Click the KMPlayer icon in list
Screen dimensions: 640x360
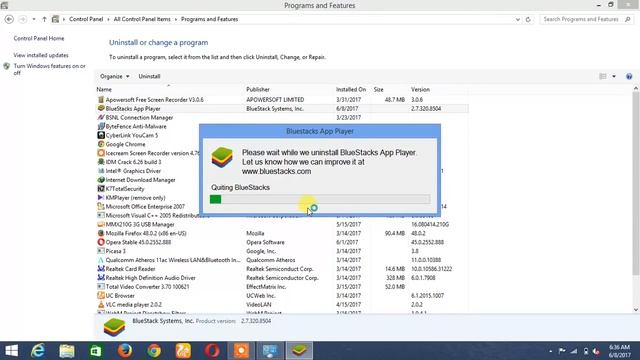(x=101, y=198)
